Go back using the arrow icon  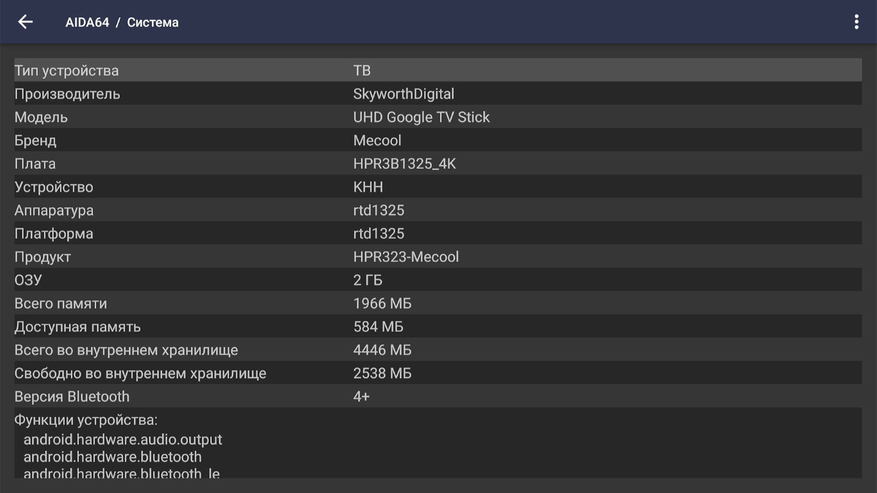point(26,22)
